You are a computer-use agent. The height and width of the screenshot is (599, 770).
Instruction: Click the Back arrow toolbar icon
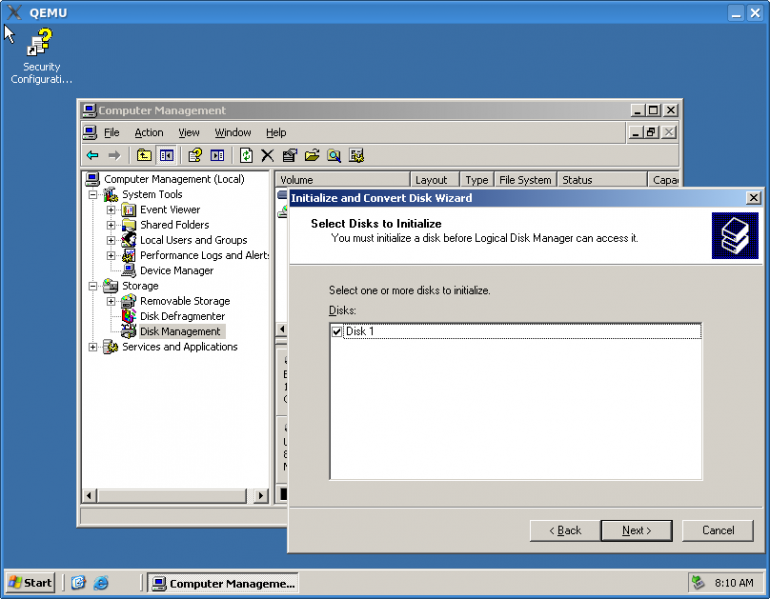point(92,155)
